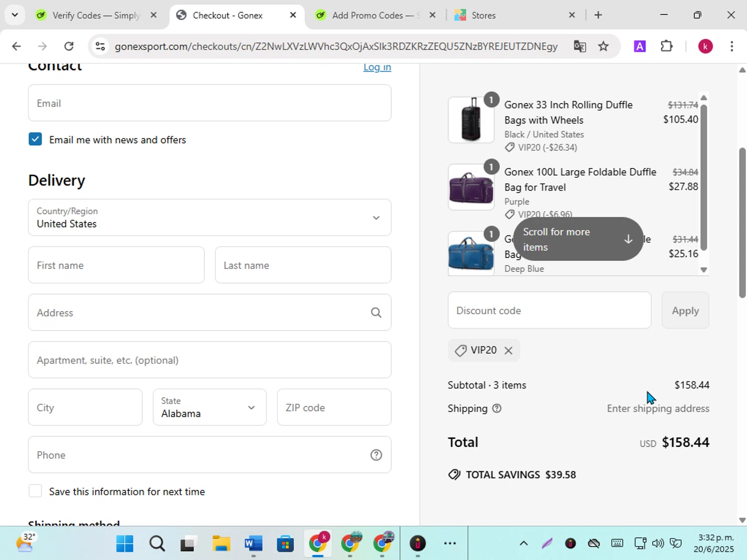This screenshot has width=747, height=560.
Task: Click the browser forward arrow
Action: 42,46
